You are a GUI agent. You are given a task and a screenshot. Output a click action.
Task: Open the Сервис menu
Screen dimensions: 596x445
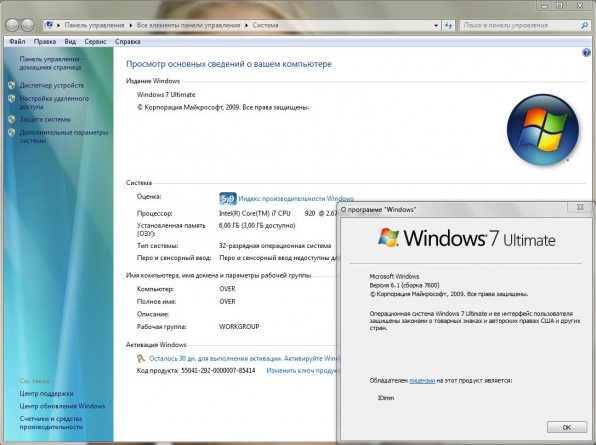95,41
